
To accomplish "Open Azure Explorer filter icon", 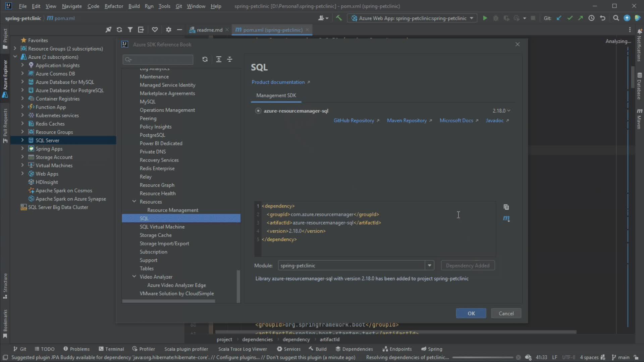I will point(130,30).
